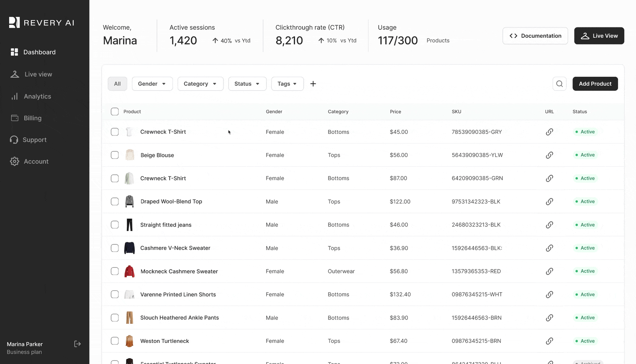The image size is (636, 364).
Task: Click the Cashmere V-Neck Sweater thumbnail
Action: click(x=130, y=248)
